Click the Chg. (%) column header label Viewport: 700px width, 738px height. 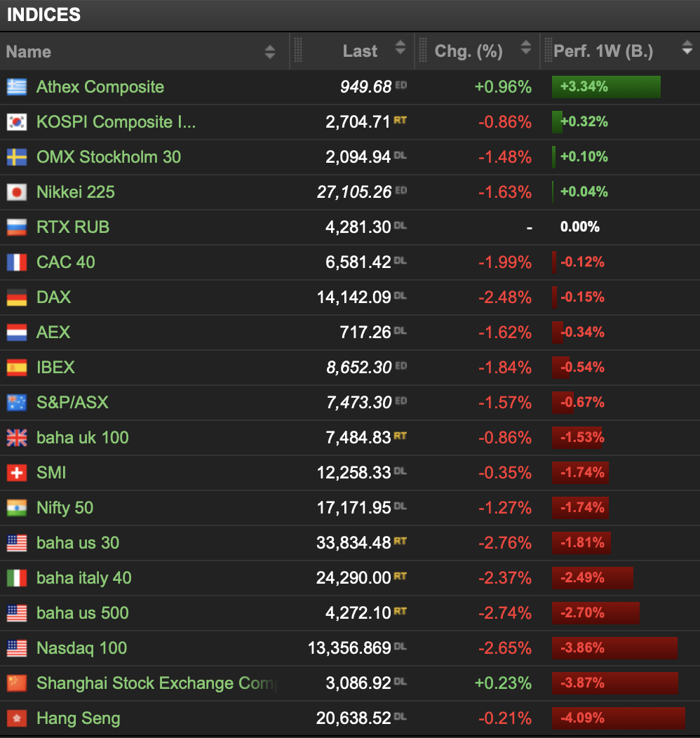(x=469, y=51)
